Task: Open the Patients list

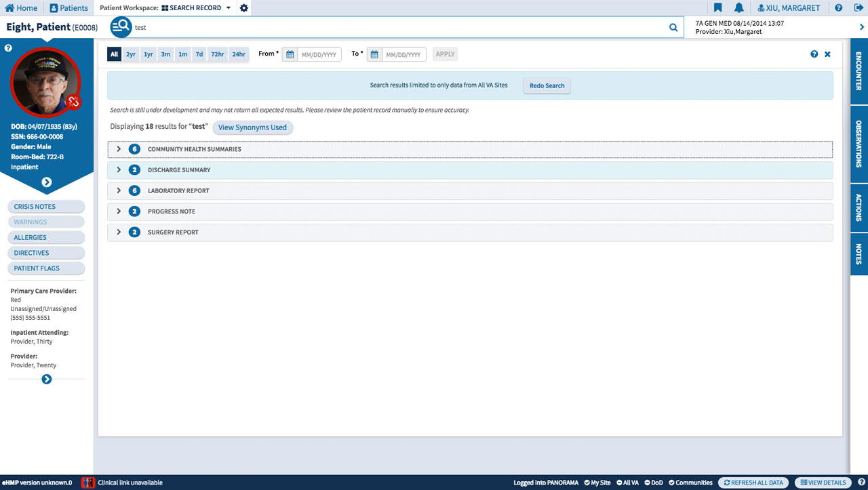Action: click(68, 8)
